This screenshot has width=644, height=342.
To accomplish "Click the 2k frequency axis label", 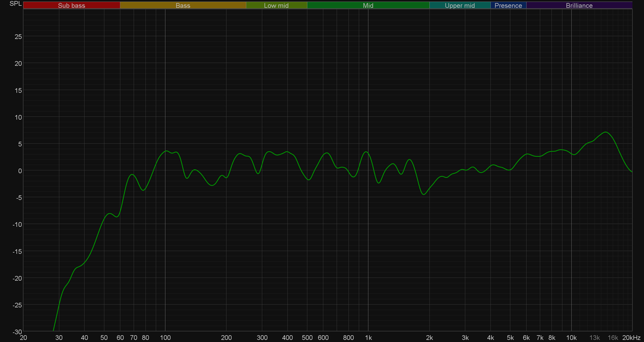I will coord(430,338).
